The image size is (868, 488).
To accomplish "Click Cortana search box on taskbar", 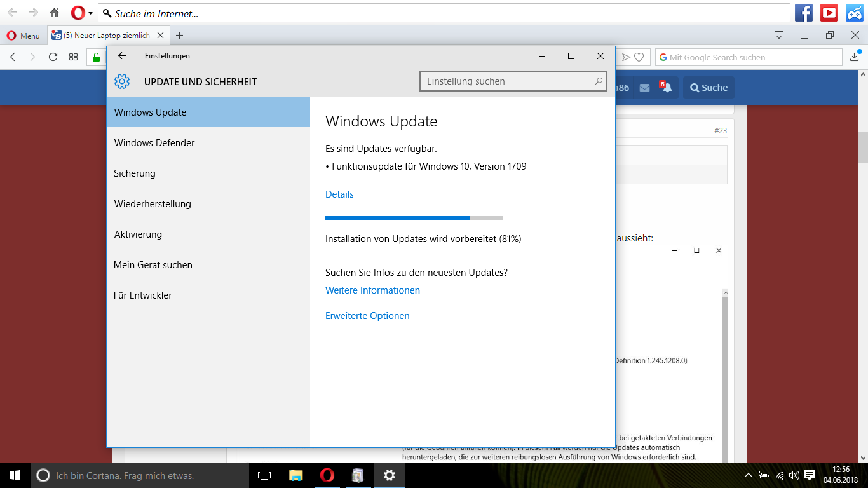I will pyautogui.click(x=140, y=475).
